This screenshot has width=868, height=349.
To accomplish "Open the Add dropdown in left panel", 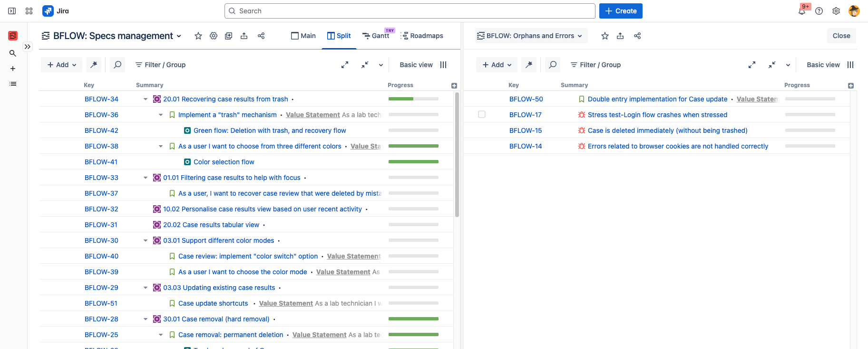I will pos(62,65).
